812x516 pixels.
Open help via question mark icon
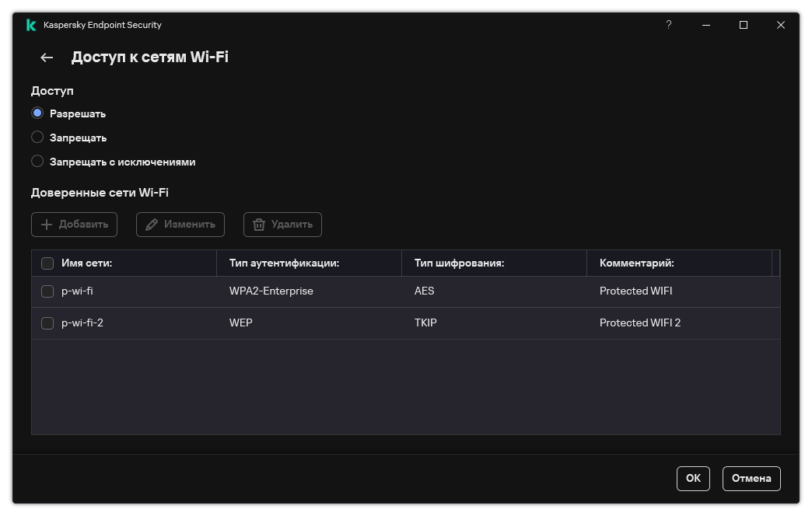click(668, 25)
